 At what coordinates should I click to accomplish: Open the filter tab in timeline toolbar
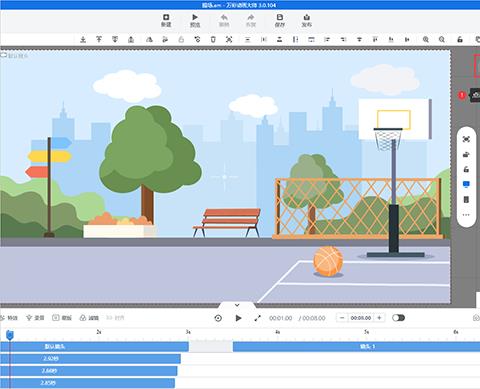89,318
